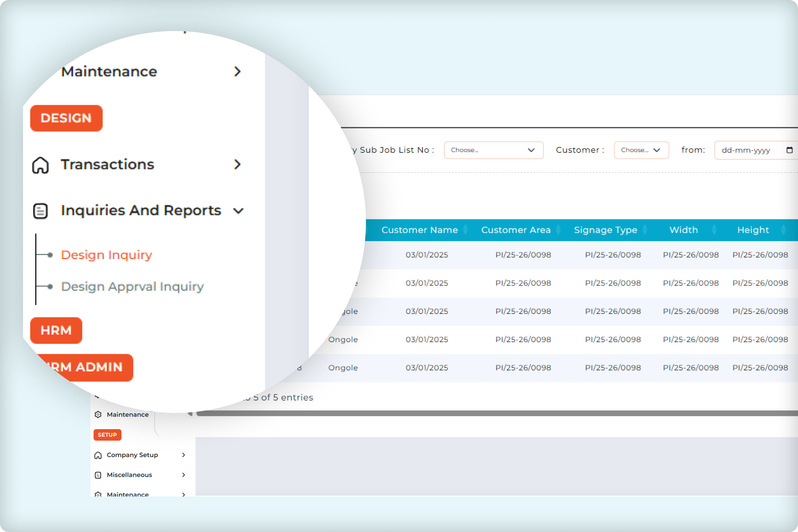This screenshot has width=798, height=532.
Task: Toggle sorting on the Signage Type column
Action: point(644,230)
